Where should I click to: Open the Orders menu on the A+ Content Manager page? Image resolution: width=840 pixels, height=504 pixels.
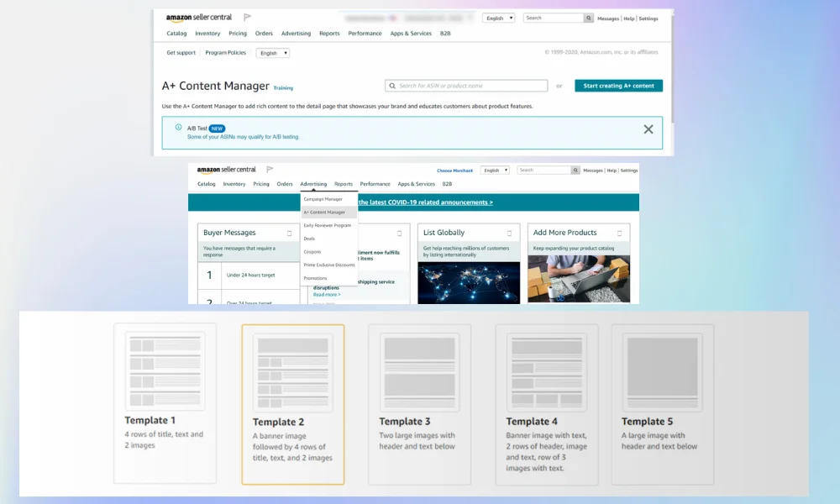264,34
